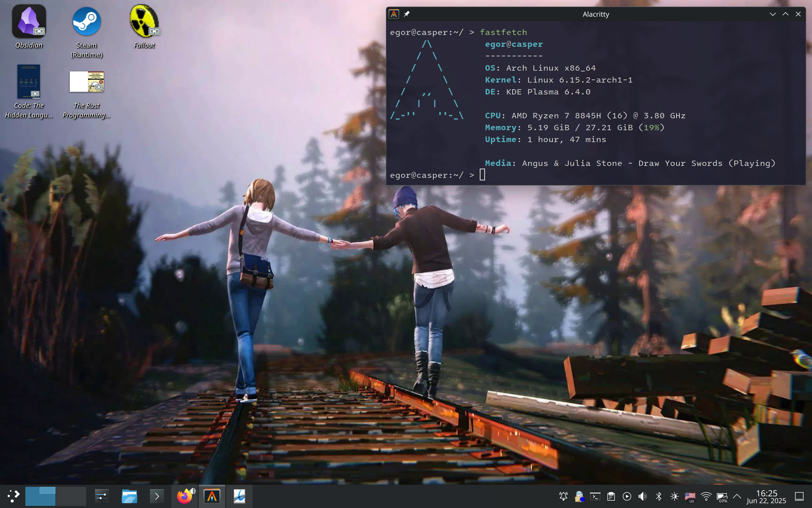The width and height of the screenshot is (812, 508).
Task: Maximize the Alacritty window
Action: click(x=786, y=14)
